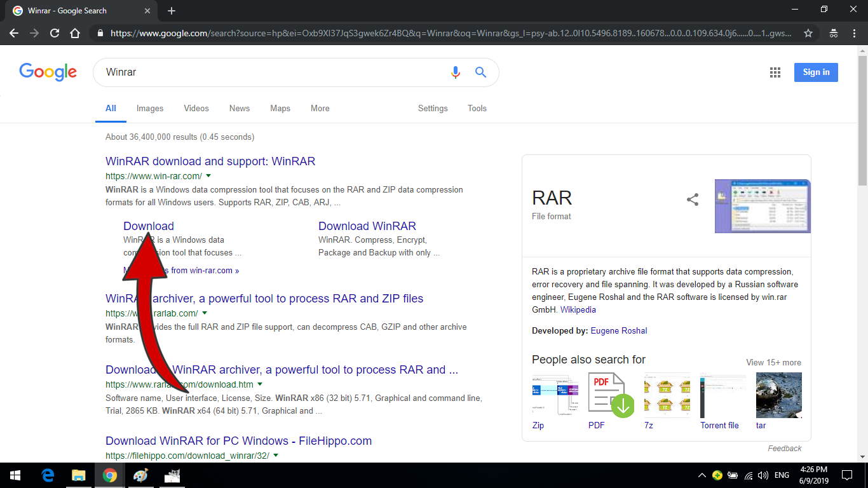Click the Google logo

[48, 72]
